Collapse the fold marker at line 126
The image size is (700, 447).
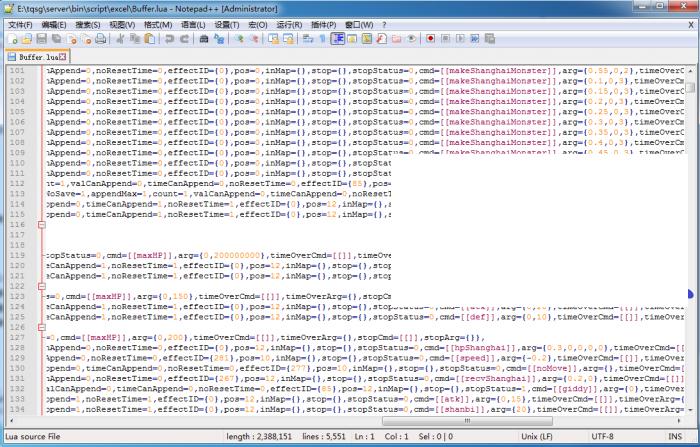tap(42, 327)
